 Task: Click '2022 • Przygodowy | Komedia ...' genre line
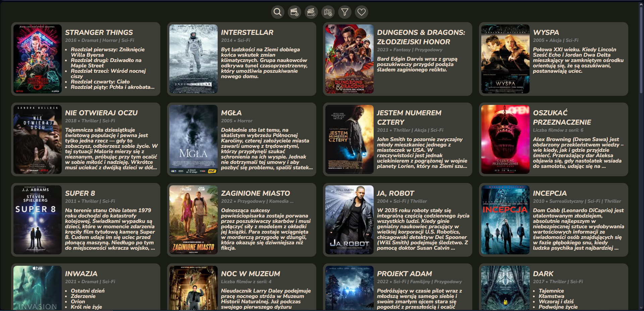tap(257, 201)
